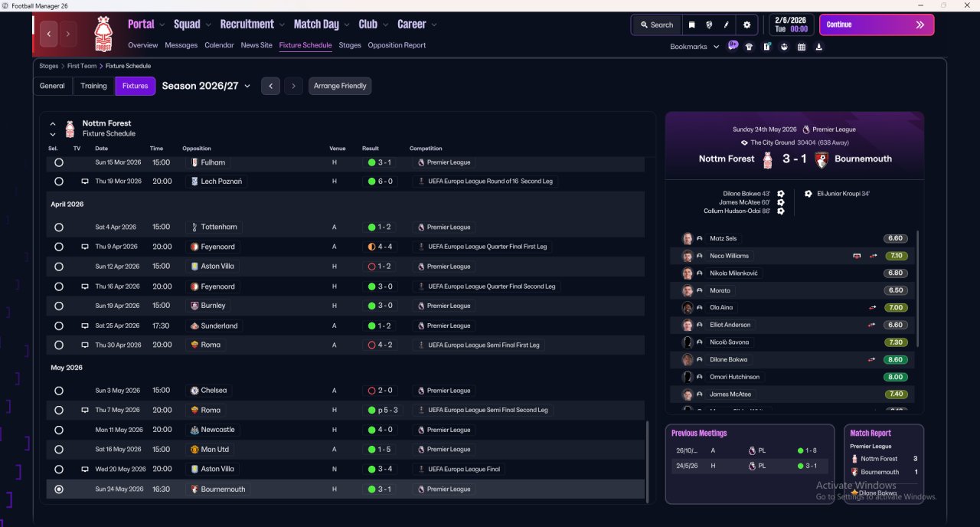Click the shirt icon in bookmarks bar
This screenshot has height=527, width=980.
pyautogui.click(x=749, y=47)
